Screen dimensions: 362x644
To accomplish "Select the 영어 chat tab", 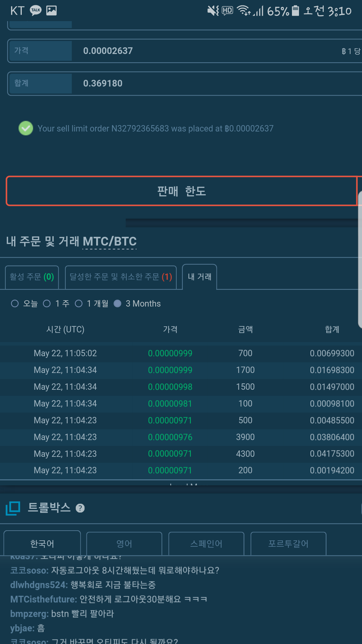I will point(124,543).
